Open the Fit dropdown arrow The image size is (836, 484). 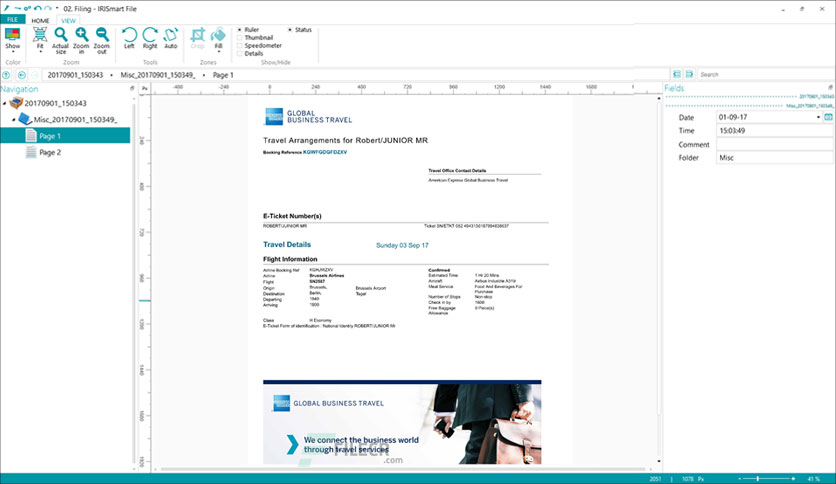40,52
